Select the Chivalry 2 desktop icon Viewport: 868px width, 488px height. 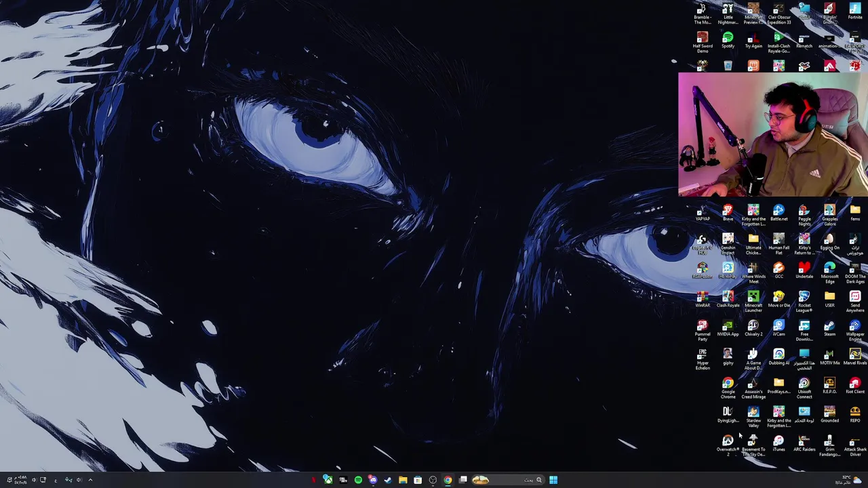tap(753, 329)
